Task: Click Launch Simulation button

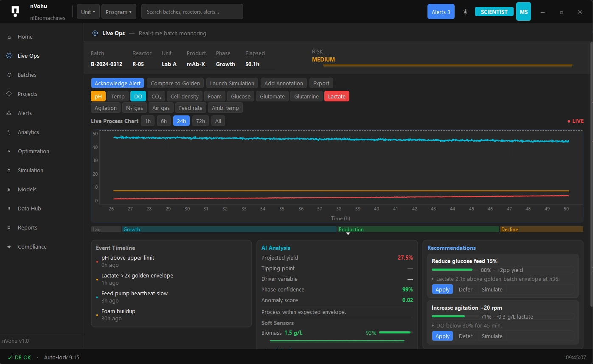Action: click(x=232, y=83)
